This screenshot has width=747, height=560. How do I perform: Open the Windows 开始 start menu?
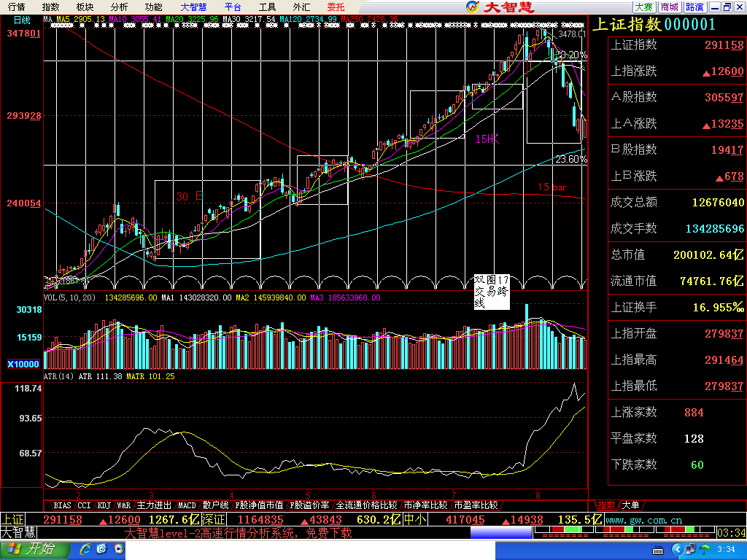point(34,550)
